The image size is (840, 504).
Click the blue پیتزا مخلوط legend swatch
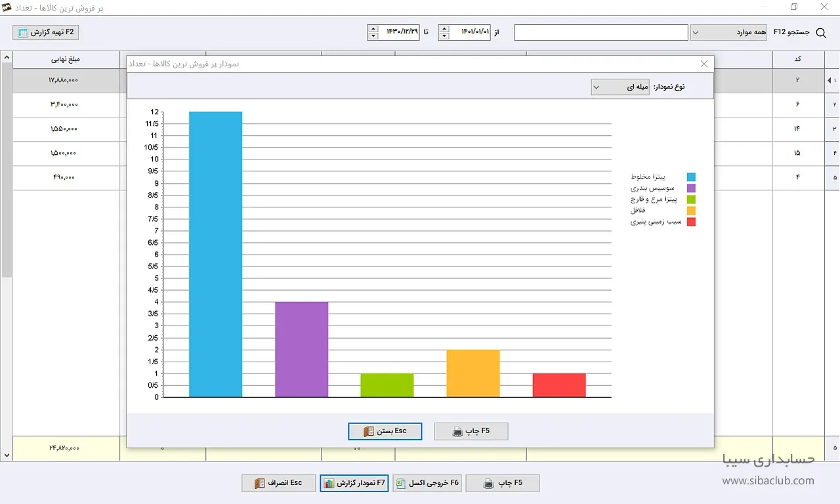pyautogui.click(x=691, y=177)
